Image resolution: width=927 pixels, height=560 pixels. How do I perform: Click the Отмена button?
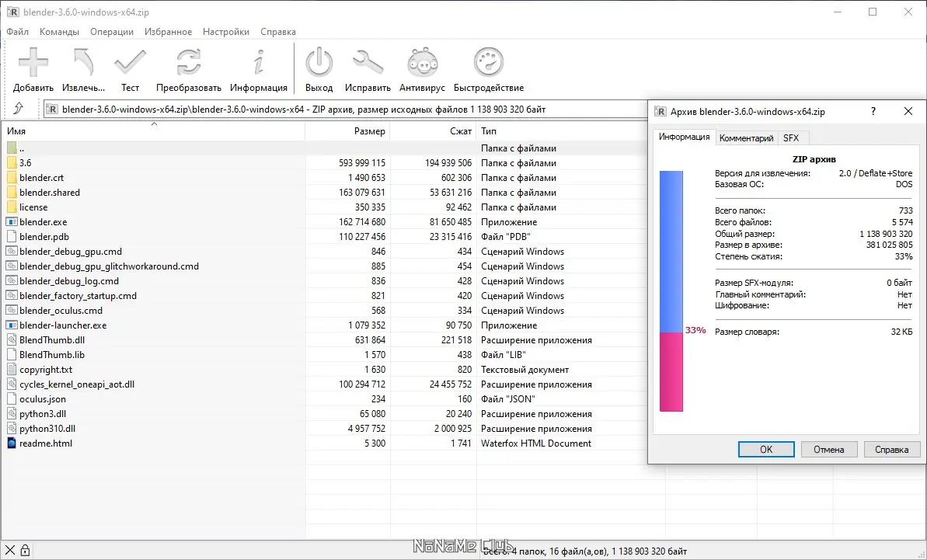click(x=829, y=450)
